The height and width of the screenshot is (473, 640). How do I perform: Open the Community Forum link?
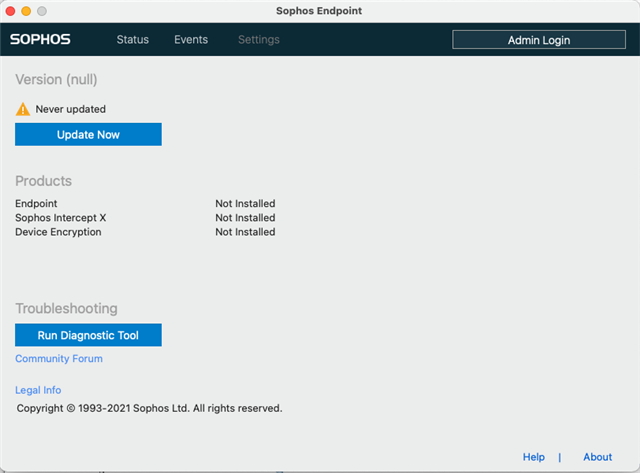[59, 358]
